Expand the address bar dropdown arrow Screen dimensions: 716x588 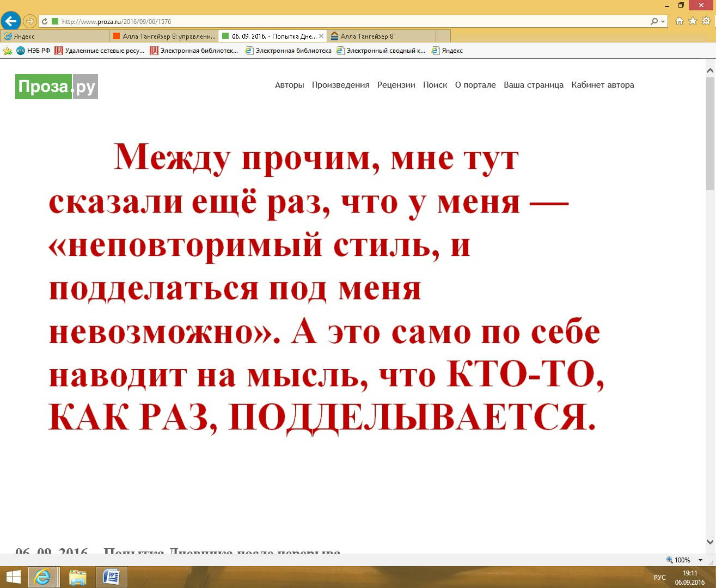click(663, 22)
